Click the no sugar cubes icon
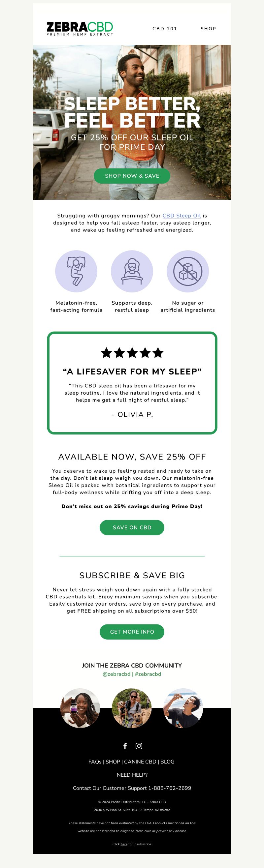The image size is (264, 868). click(x=188, y=271)
